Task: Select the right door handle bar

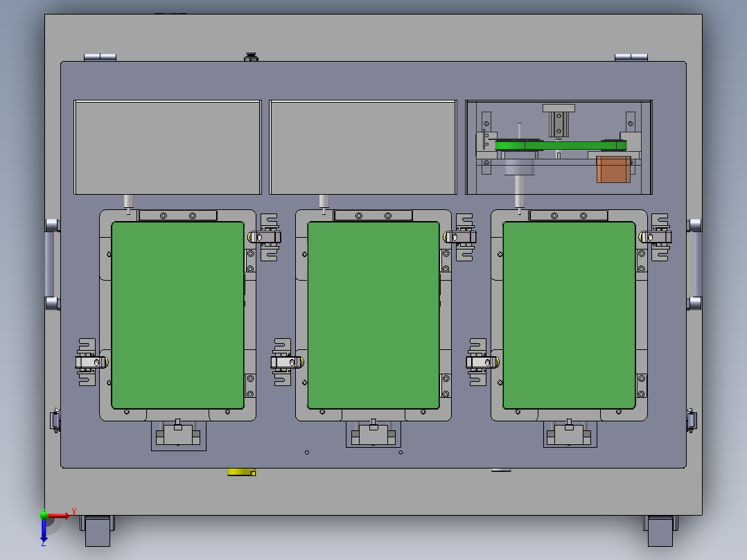Action: pyautogui.click(x=696, y=263)
